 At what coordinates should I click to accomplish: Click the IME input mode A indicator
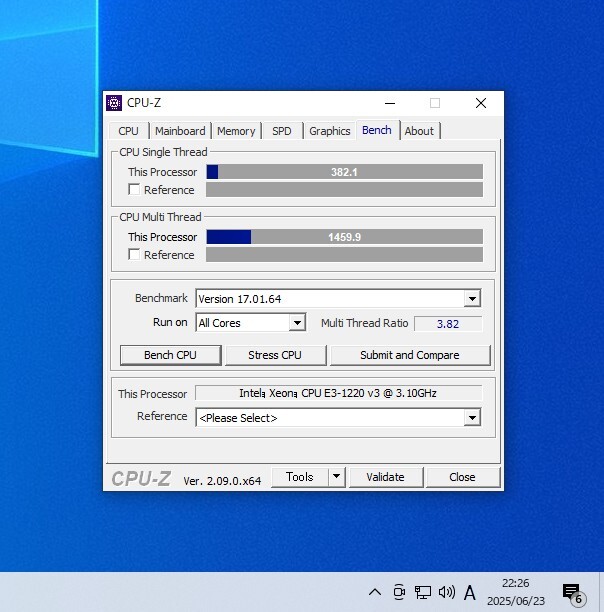click(470, 593)
